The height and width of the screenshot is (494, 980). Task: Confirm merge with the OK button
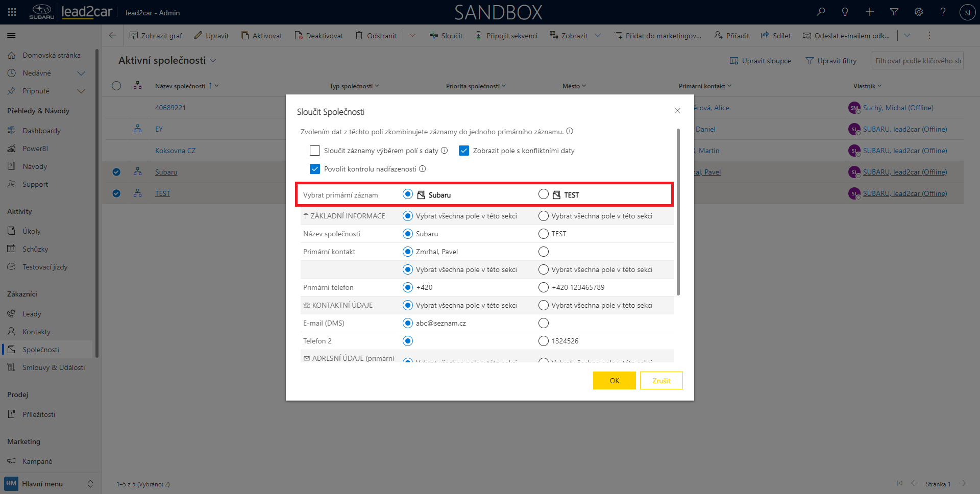(614, 381)
